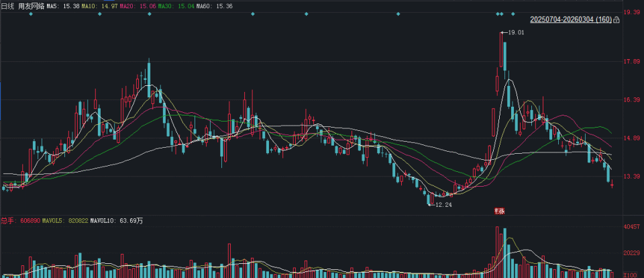Viewport: 644px width, 278px height.
Task: Click the MAVOL10: 63.69万 label
Action: (117, 221)
